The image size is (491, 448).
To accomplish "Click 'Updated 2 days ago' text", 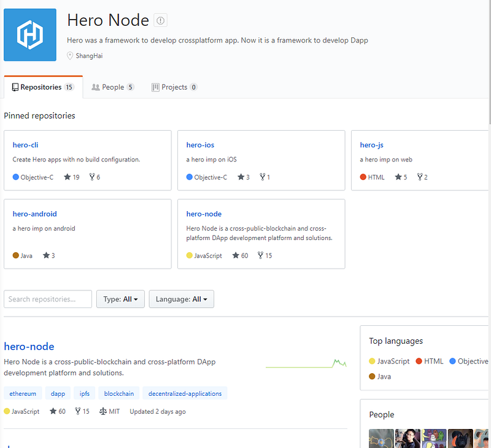I will (158, 411).
